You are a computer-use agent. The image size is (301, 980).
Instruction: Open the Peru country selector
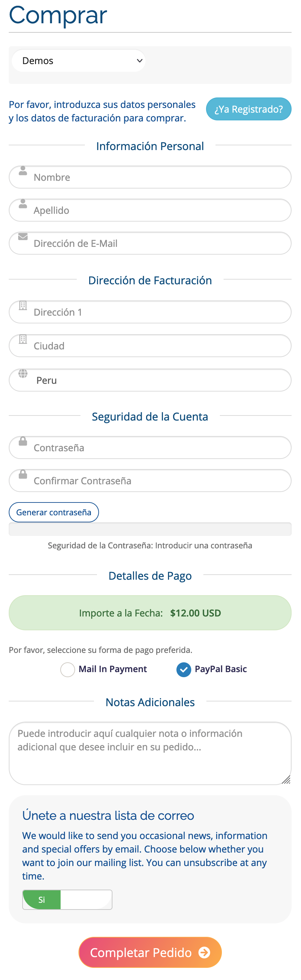coord(150,380)
